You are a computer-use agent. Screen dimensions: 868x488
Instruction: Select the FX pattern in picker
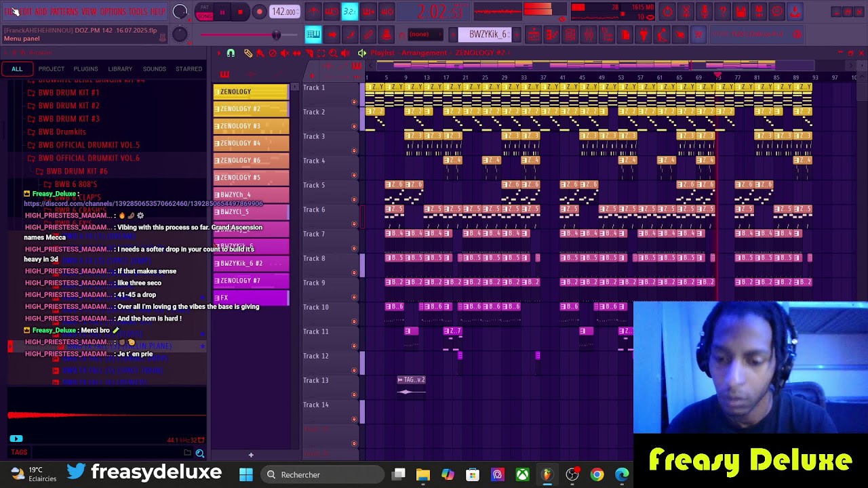250,297
